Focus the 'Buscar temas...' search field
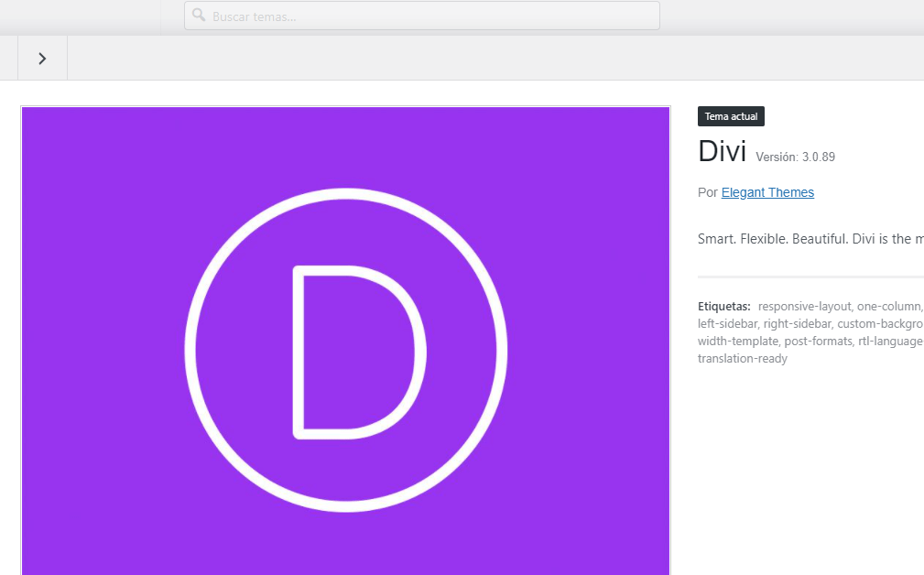The image size is (924, 575). (x=422, y=16)
